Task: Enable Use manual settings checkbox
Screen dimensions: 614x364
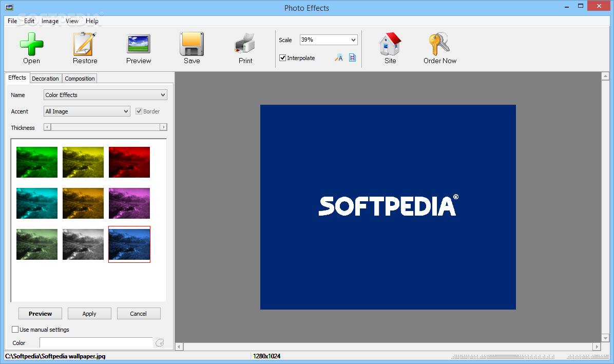Action: [15, 330]
